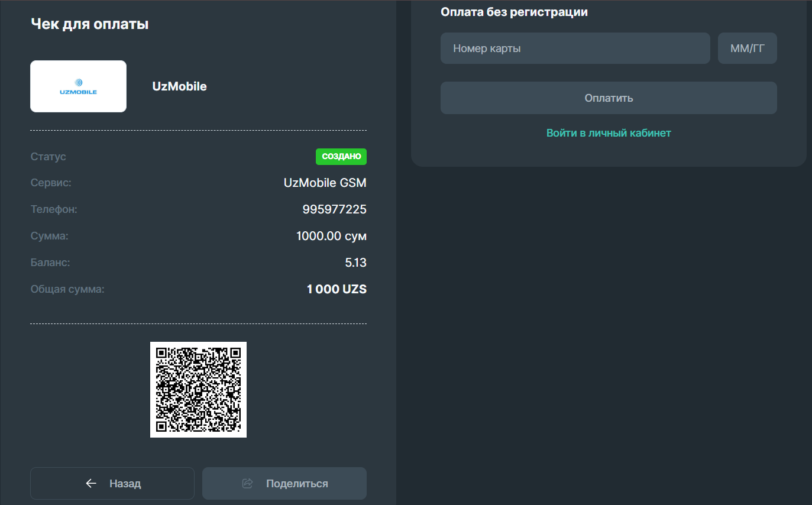Click the UzMobile provider name text
812x505 pixels.
[x=179, y=86]
